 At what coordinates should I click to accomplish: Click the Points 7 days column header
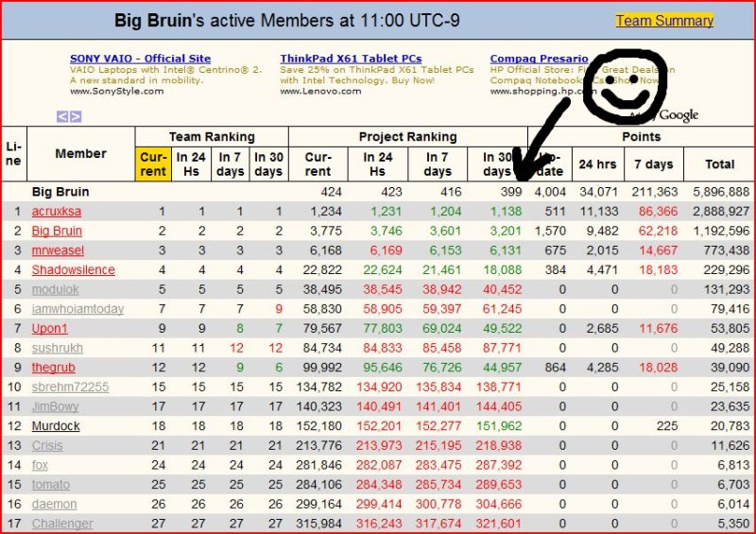(653, 164)
